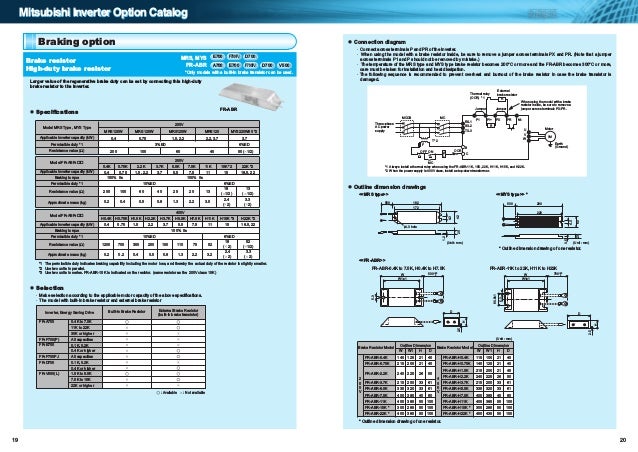Image resolution: width=638 pixels, height=452 pixels.
Task: Click the "400V" header in specifications table
Action: [179, 212]
